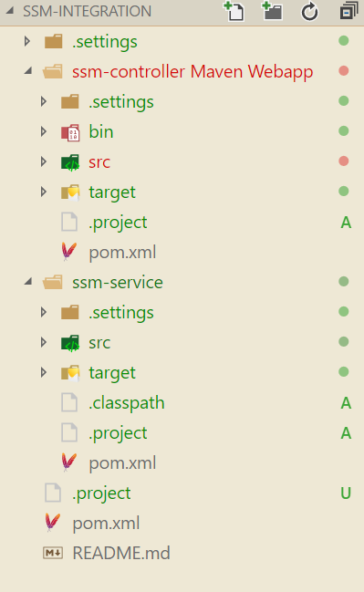Open pom.xml inside ssm-service folder
364x592 pixels.
click(122, 462)
